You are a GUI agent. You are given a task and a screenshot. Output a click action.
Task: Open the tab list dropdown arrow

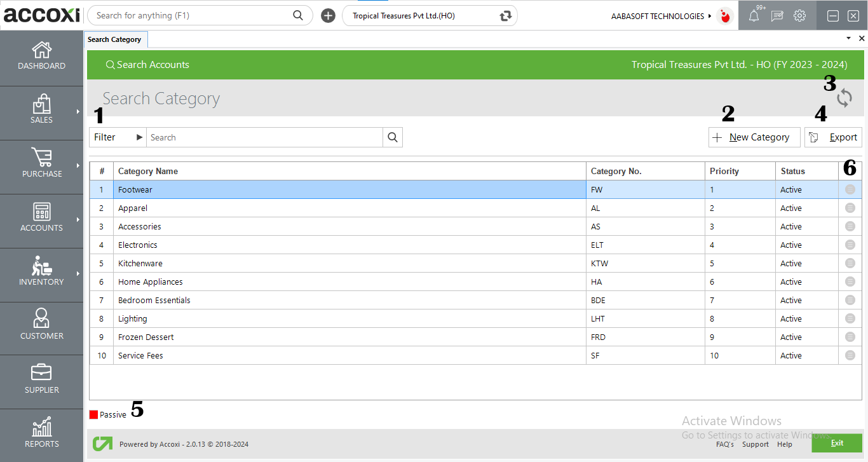click(848, 38)
